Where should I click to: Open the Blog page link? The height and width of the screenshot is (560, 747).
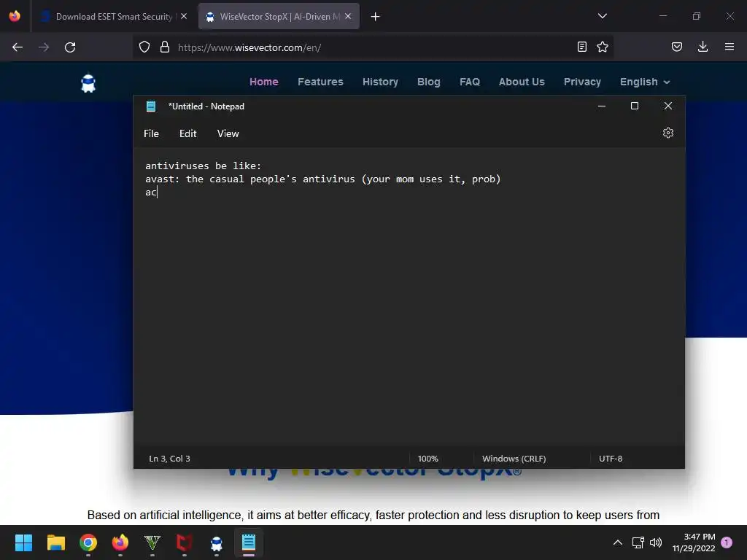pyautogui.click(x=429, y=82)
